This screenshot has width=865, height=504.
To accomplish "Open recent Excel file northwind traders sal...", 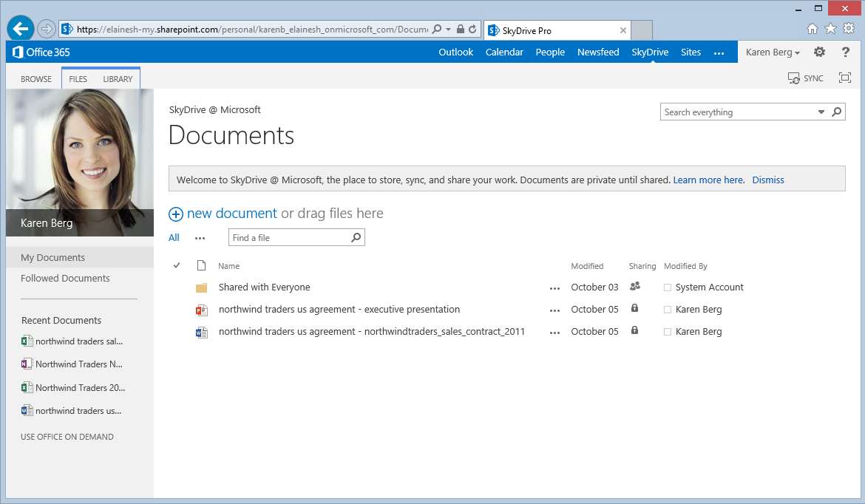I will [x=72, y=341].
